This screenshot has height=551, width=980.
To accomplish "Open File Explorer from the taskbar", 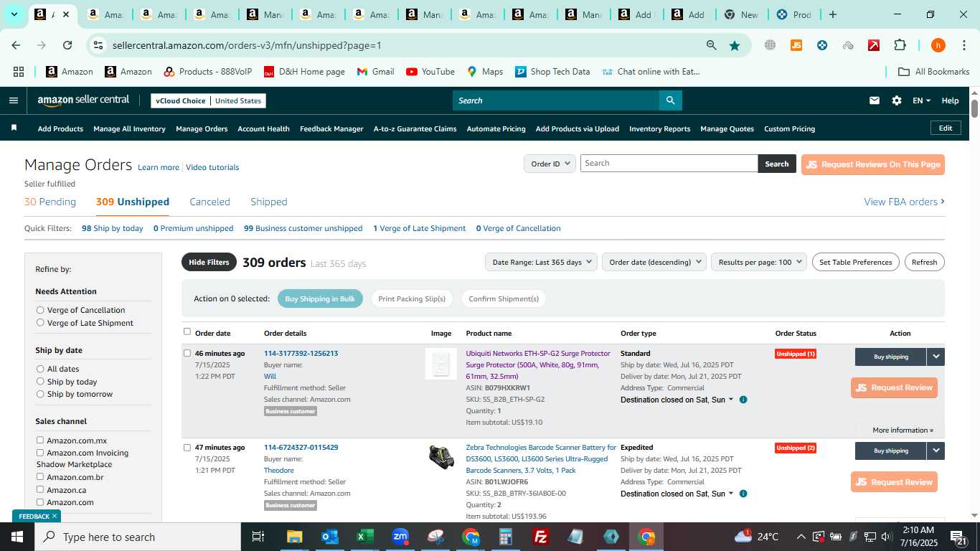I will point(294,537).
